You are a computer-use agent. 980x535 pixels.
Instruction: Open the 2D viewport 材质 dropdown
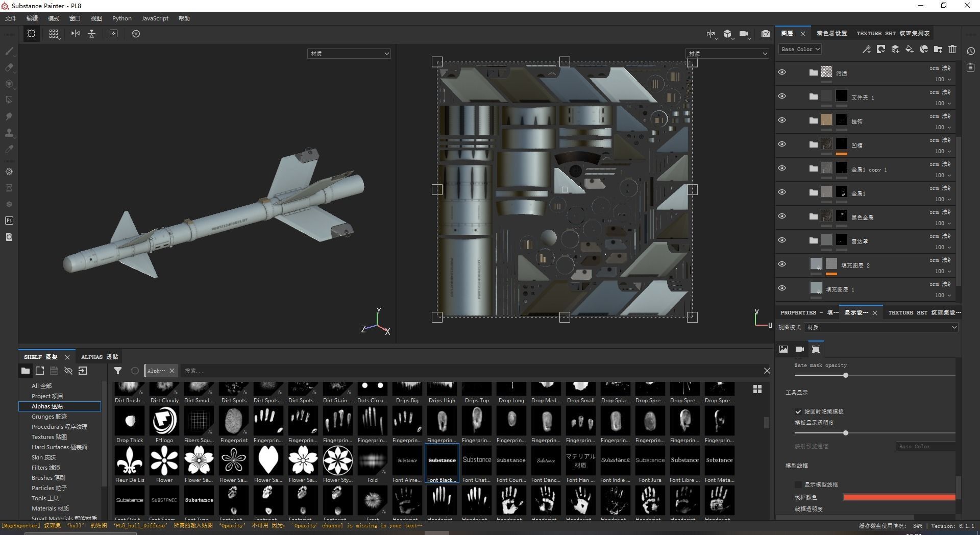tap(727, 54)
